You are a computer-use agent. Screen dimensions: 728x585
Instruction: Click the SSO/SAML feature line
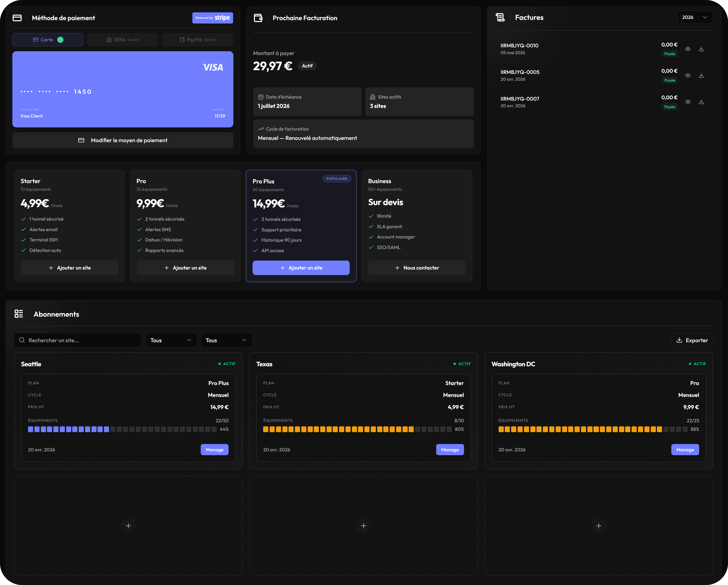click(389, 247)
